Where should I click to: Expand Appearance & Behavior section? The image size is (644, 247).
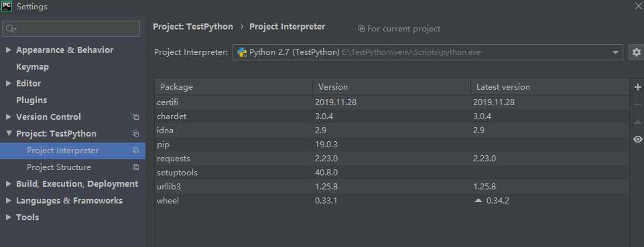8,50
